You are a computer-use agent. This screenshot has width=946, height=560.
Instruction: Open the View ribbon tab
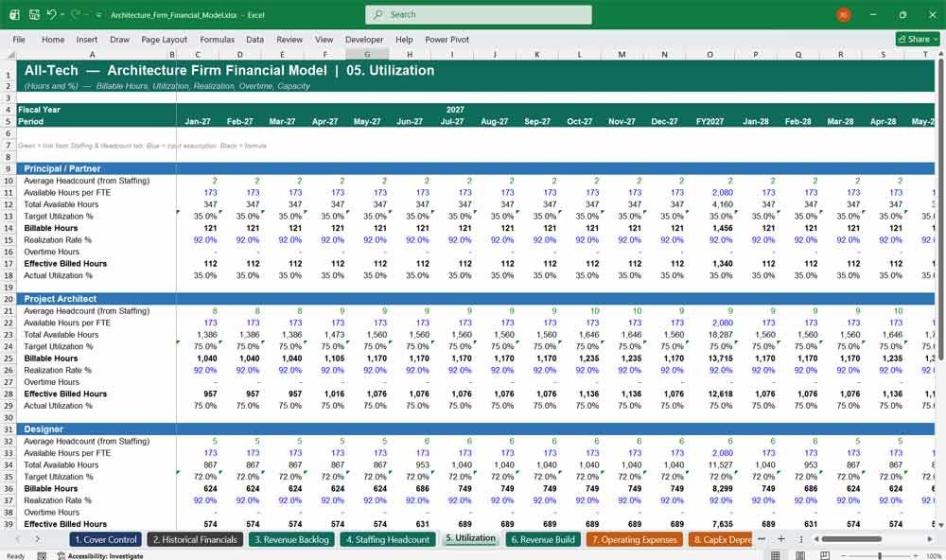[324, 39]
